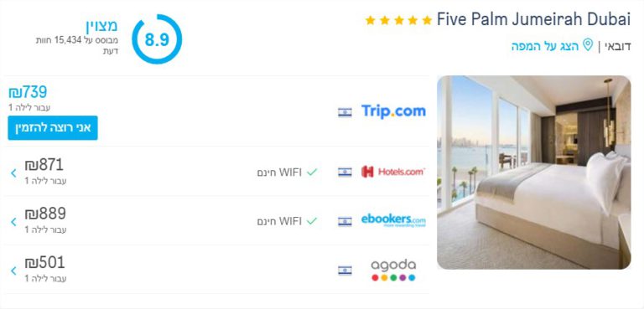644x309 pixels.
Task: Click the five-star hotel rating
Action: [398, 20]
